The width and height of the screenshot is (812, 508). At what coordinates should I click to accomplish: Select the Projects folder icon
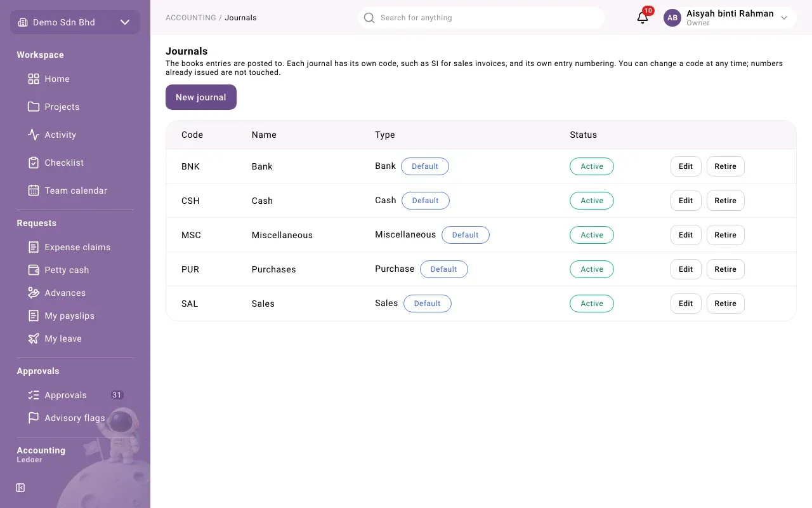pos(34,107)
